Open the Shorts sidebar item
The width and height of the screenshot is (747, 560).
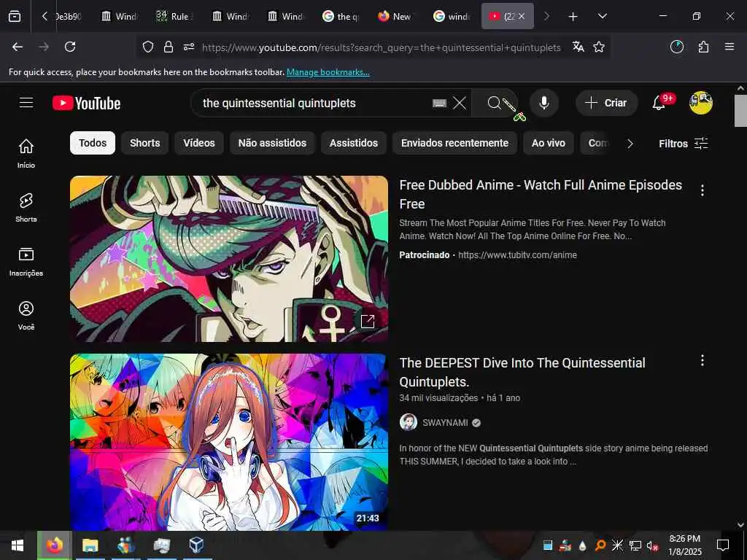[26, 208]
